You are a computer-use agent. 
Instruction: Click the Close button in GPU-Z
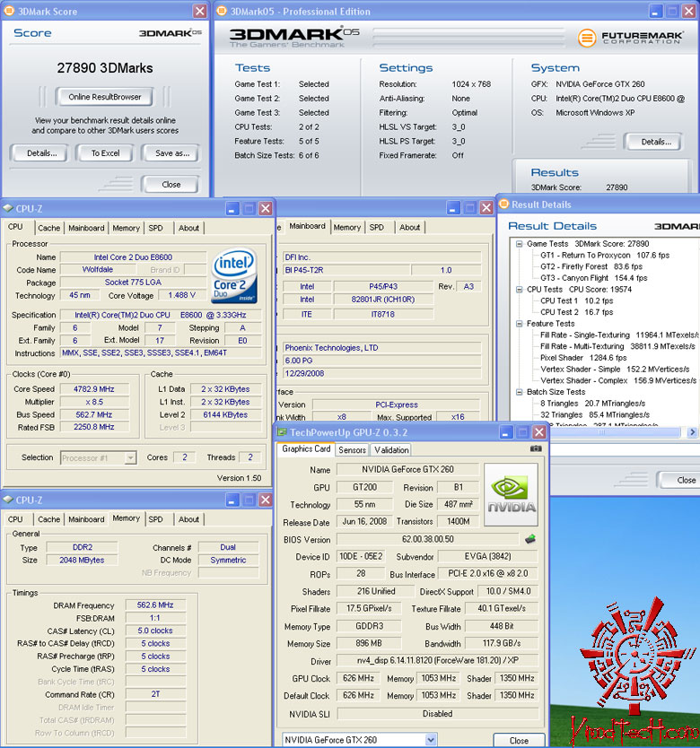click(519, 740)
